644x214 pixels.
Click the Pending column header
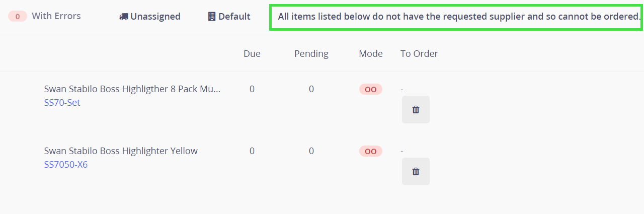tap(311, 54)
